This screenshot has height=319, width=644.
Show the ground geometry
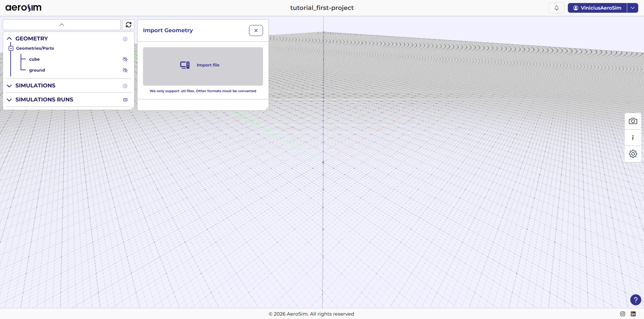125,70
